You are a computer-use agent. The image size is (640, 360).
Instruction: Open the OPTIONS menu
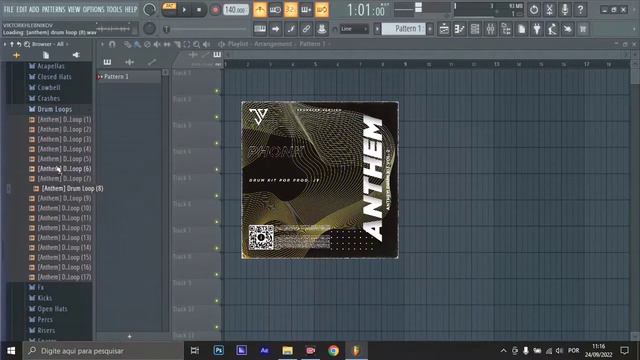(x=93, y=9)
